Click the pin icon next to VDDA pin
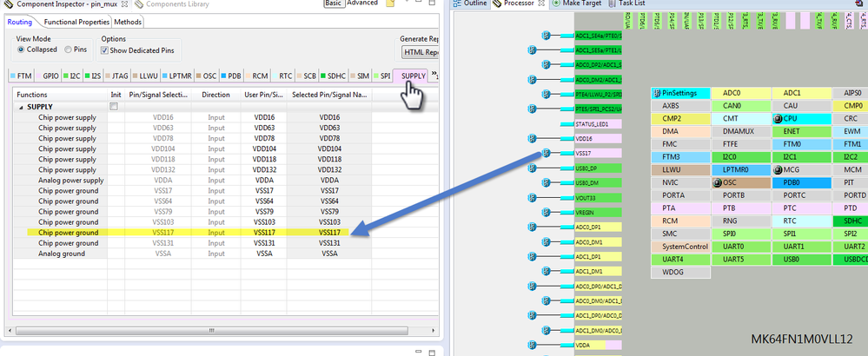 click(x=532, y=345)
